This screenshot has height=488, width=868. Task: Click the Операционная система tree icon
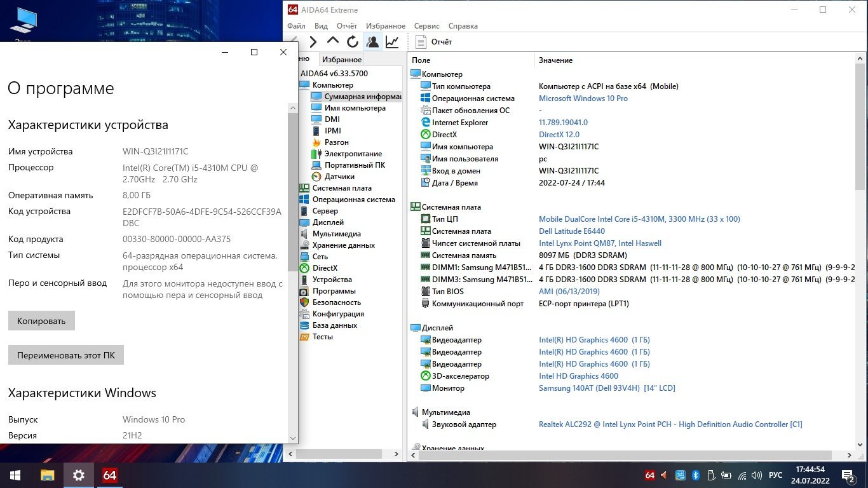click(x=304, y=200)
